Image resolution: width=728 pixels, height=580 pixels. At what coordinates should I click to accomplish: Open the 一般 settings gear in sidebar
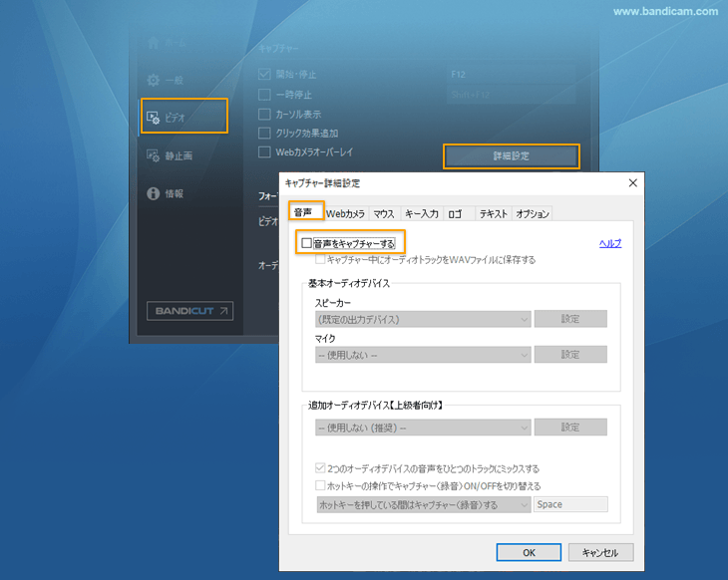166,81
